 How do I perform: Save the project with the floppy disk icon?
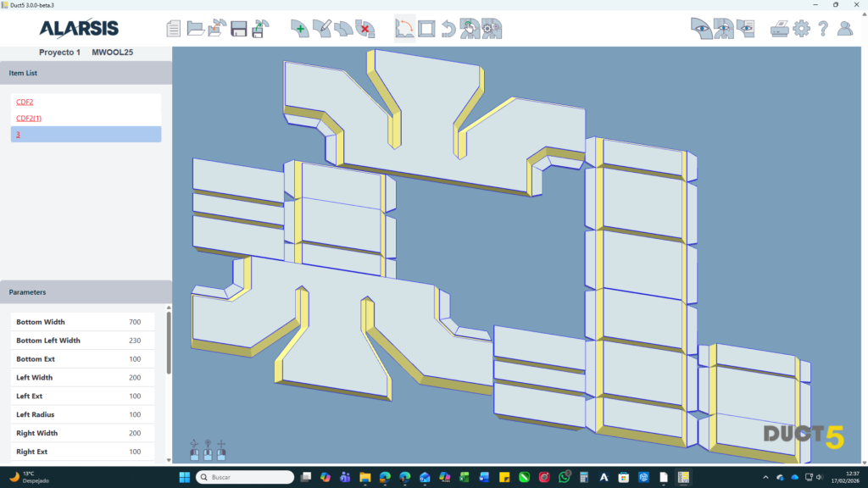(239, 29)
